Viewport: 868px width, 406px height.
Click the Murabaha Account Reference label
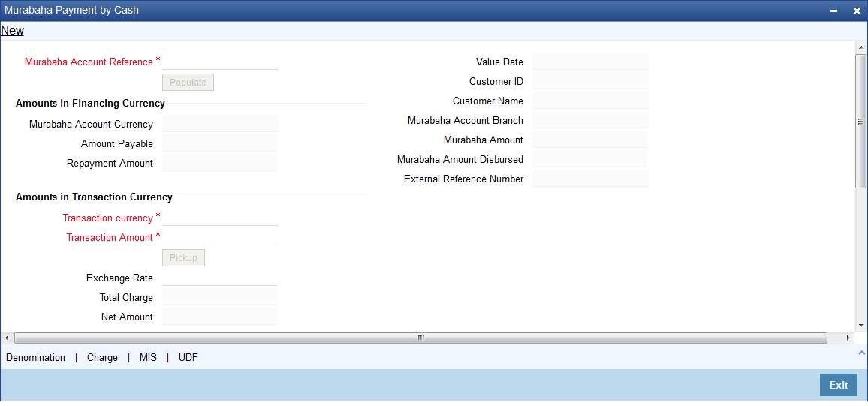click(x=89, y=62)
